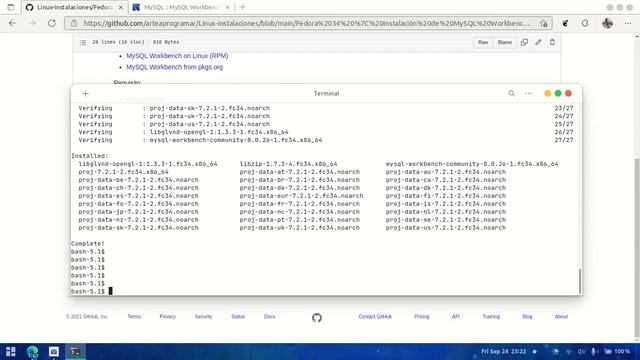Open the Blame view on GitHub

pos(504,42)
